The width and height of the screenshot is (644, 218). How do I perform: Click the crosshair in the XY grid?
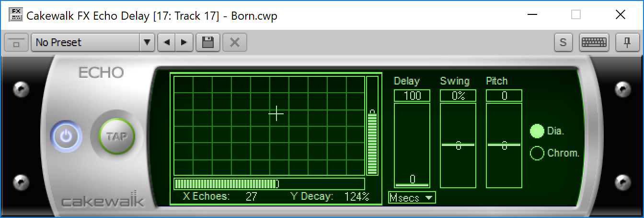click(276, 114)
